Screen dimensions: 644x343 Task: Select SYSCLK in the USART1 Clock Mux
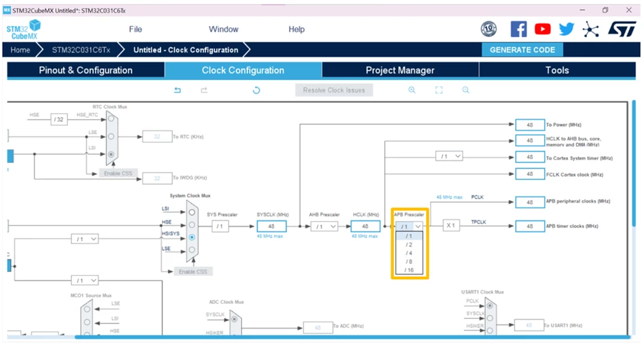490,318
